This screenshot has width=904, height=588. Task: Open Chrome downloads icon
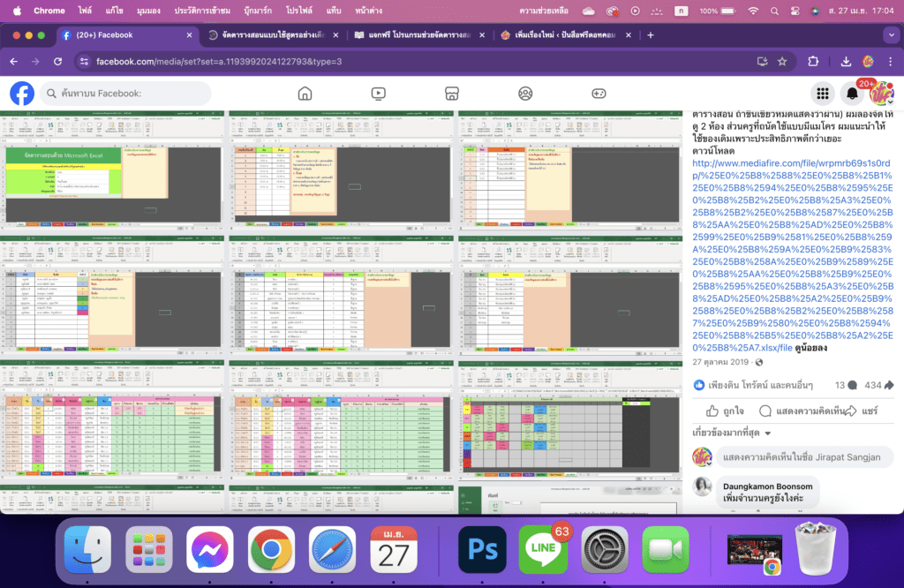point(846,61)
